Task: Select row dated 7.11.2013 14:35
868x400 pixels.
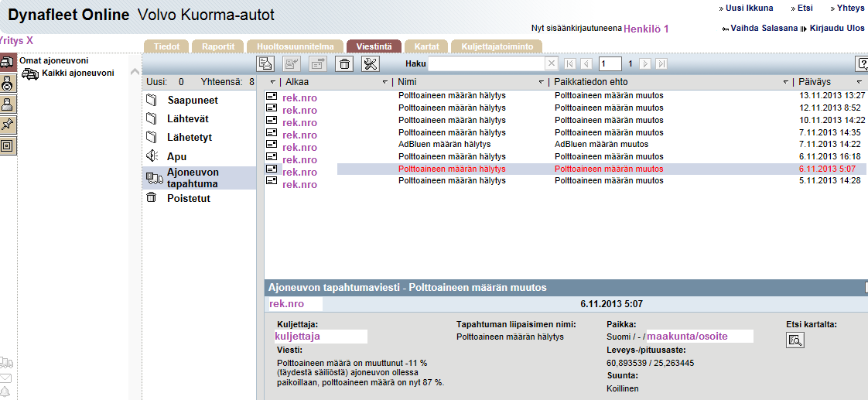Action: coord(566,132)
